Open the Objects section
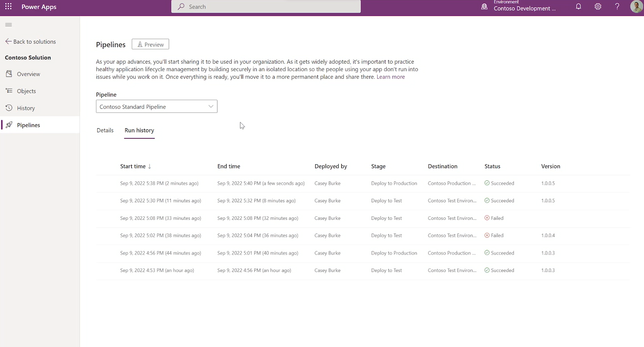The height and width of the screenshot is (347, 644). coord(26,91)
